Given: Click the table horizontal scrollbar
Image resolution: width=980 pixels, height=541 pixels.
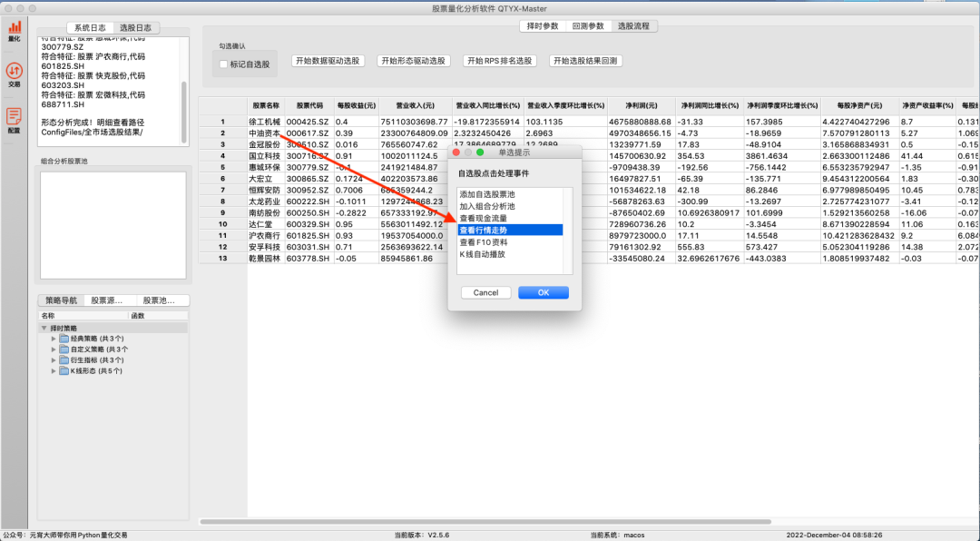Looking at the screenshot, I should [485, 521].
